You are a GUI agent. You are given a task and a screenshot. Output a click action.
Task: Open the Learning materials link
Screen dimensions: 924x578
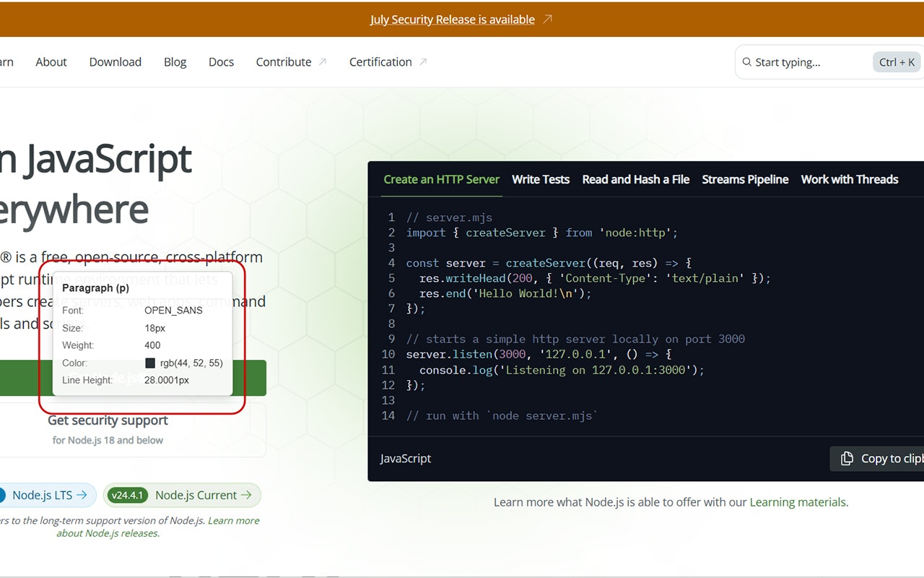798,502
